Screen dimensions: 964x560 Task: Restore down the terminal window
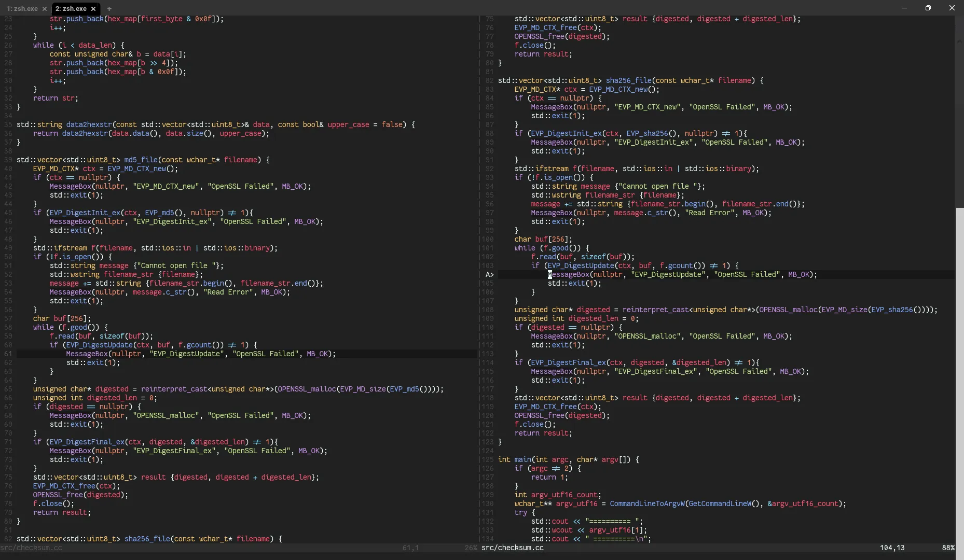[x=928, y=8]
